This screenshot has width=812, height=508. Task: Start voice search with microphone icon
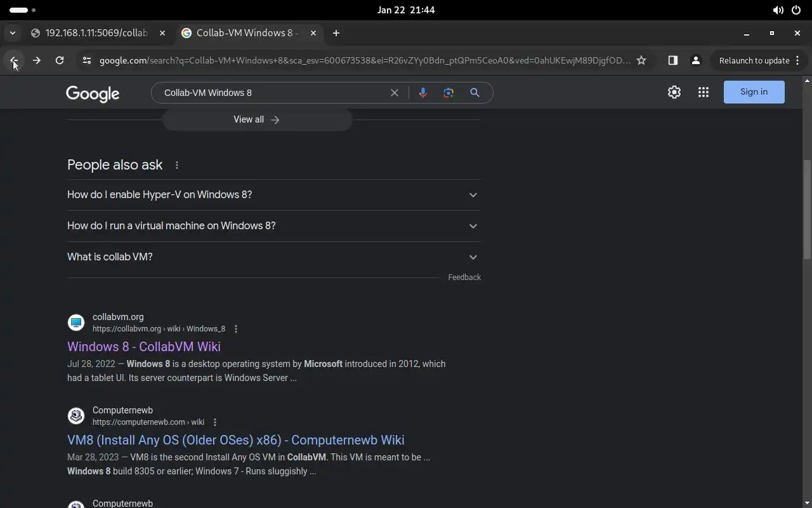[x=423, y=93]
